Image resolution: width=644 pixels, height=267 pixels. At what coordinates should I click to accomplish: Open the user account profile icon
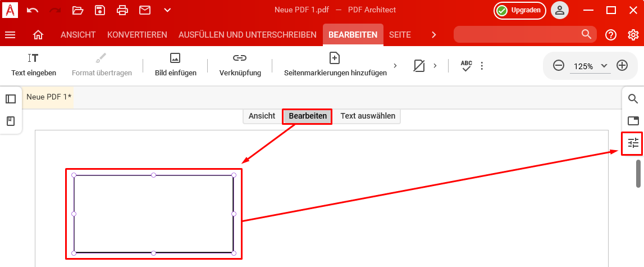coord(559,10)
